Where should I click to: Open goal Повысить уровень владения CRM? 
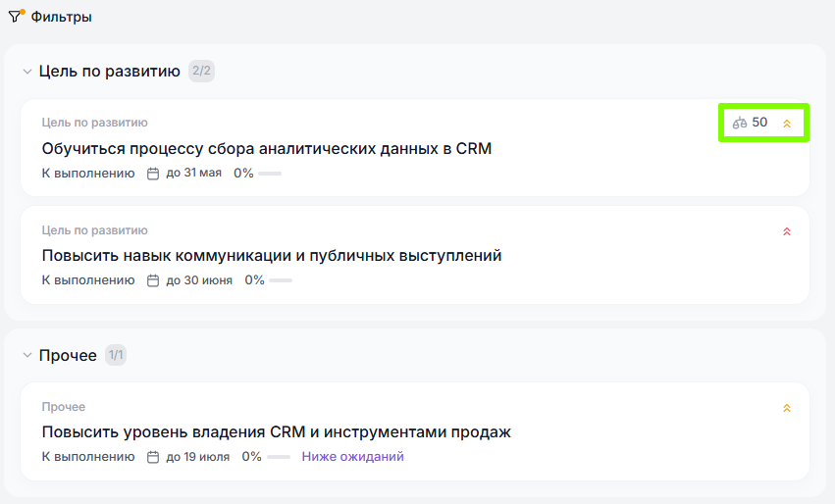[276, 432]
